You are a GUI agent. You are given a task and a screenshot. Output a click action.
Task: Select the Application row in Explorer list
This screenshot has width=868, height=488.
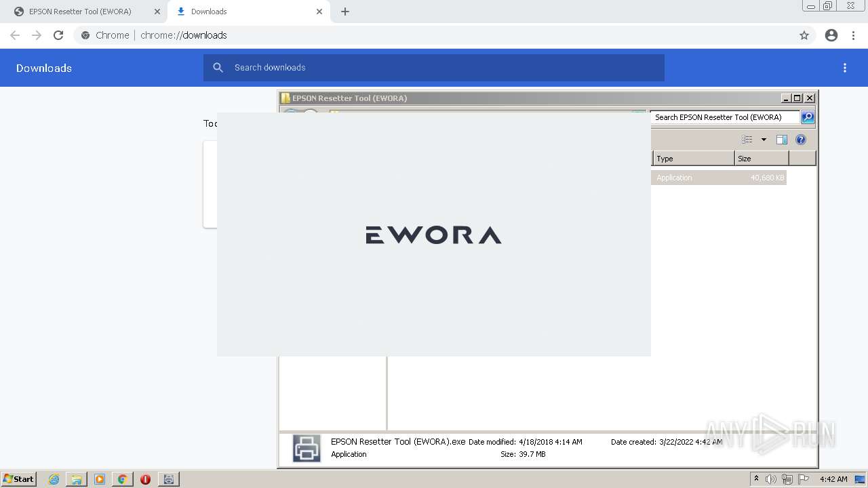[719, 178]
